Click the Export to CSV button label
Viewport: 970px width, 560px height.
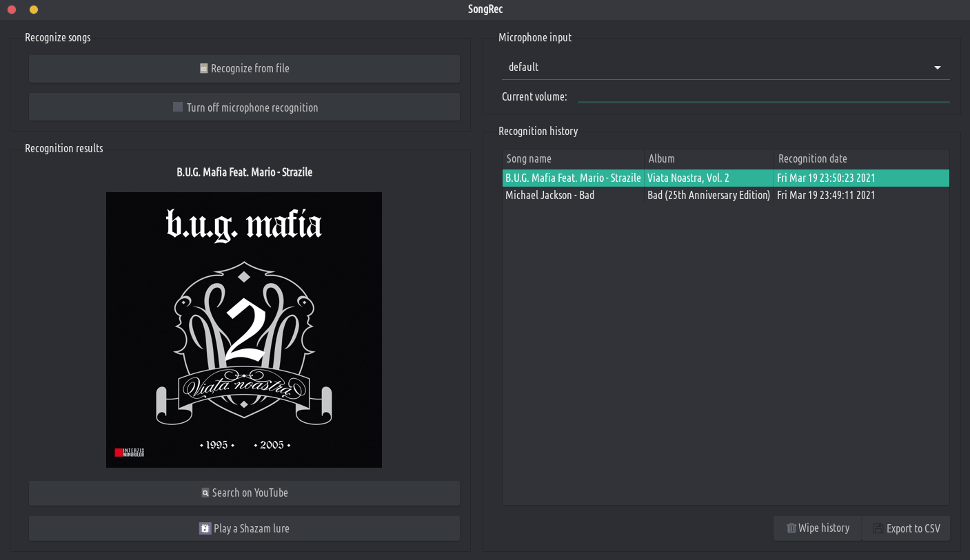[913, 529]
